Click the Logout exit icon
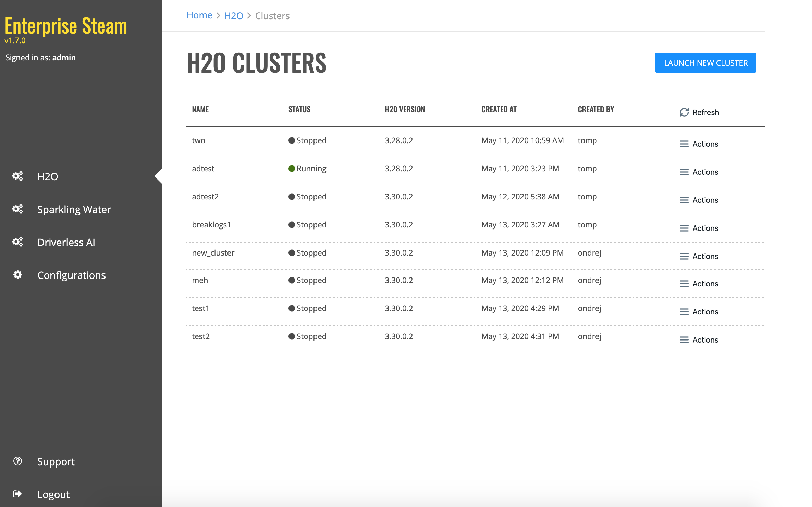 17,494
